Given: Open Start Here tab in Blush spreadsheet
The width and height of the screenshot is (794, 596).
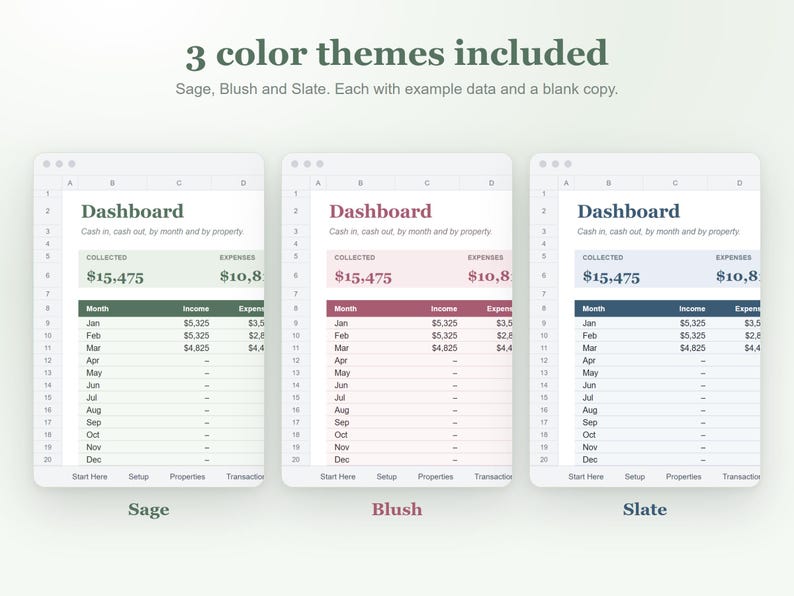Looking at the screenshot, I should (x=338, y=476).
